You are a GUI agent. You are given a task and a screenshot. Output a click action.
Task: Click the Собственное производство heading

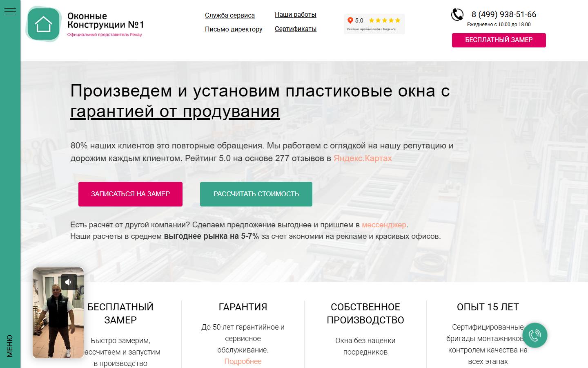365,314
